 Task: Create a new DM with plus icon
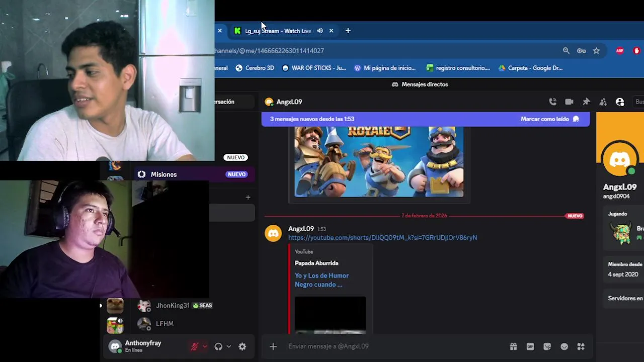pyautogui.click(x=248, y=198)
